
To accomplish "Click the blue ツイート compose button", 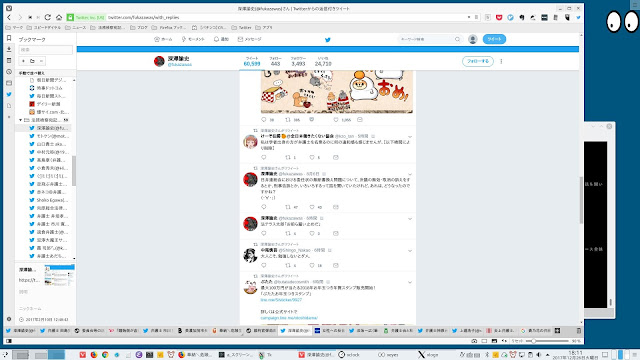I will 494,39.
